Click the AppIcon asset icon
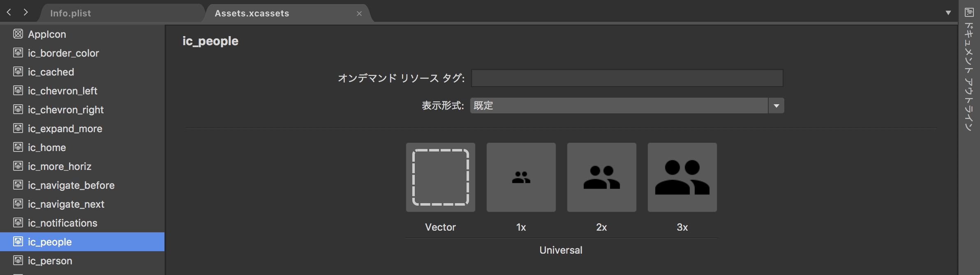 point(18,34)
